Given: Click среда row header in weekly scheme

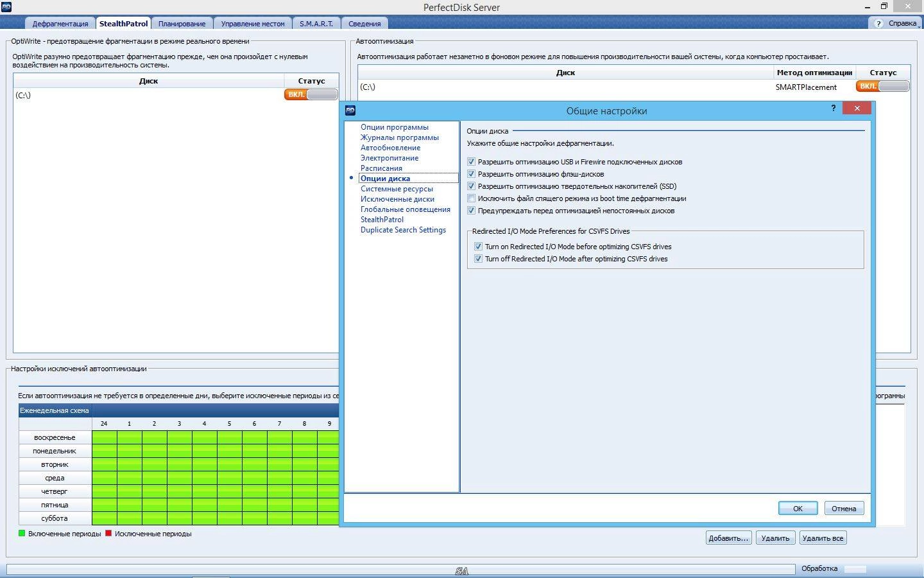Looking at the screenshot, I should tap(55, 478).
